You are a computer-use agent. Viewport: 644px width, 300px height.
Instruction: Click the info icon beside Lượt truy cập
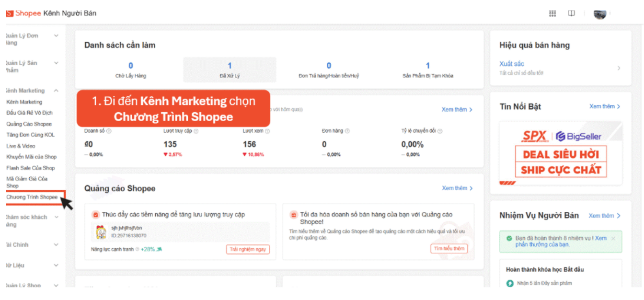(x=196, y=131)
